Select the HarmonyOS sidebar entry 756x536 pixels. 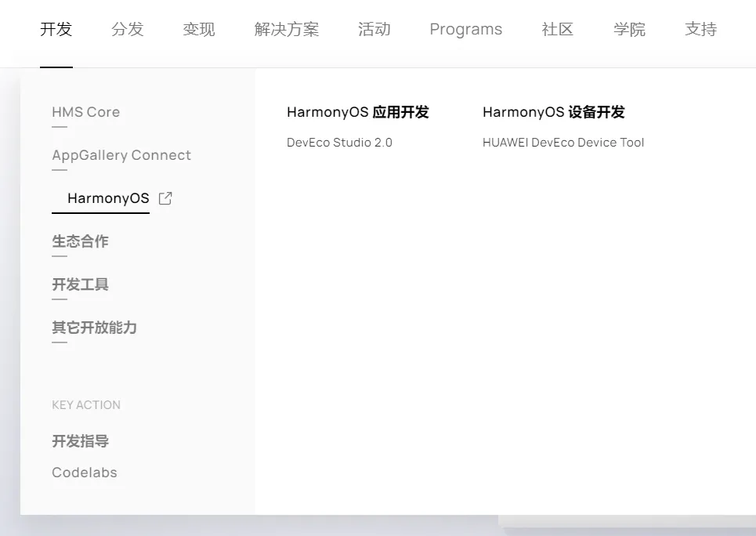[108, 198]
